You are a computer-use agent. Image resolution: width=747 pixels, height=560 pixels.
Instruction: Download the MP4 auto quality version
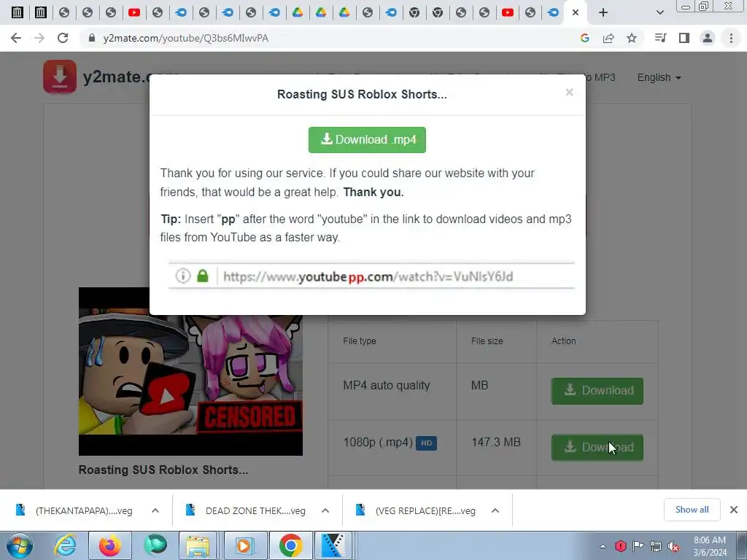(x=597, y=391)
